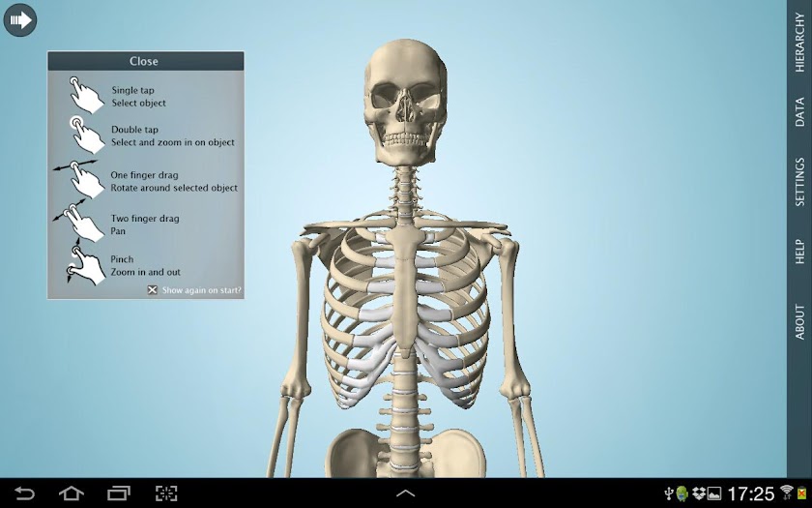Tap the Wi-Fi signal icon
This screenshot has width=812, height=508.
click(787, 493)
